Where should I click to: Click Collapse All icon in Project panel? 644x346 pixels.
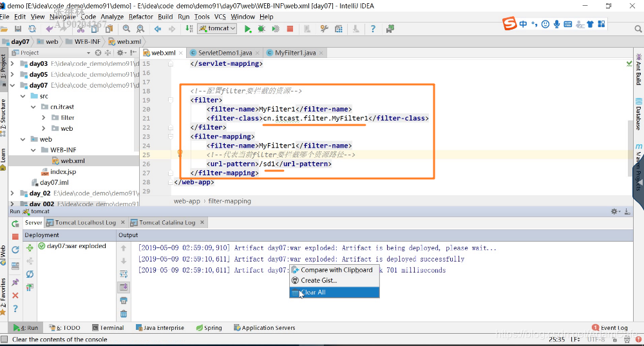[108, 53]
